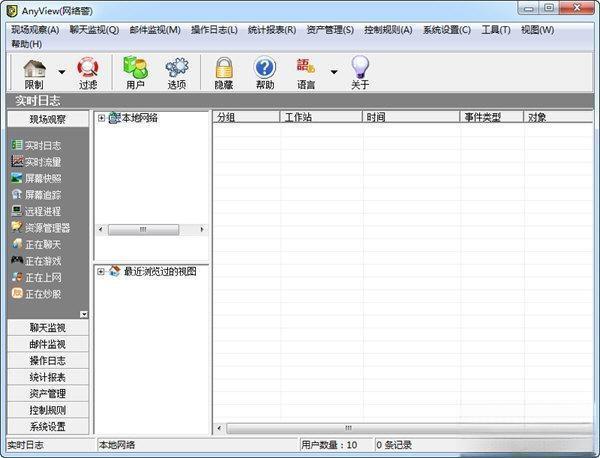
Task: Switch to 邮件监视 sidebar section
Action: click(x=48, y=344)
